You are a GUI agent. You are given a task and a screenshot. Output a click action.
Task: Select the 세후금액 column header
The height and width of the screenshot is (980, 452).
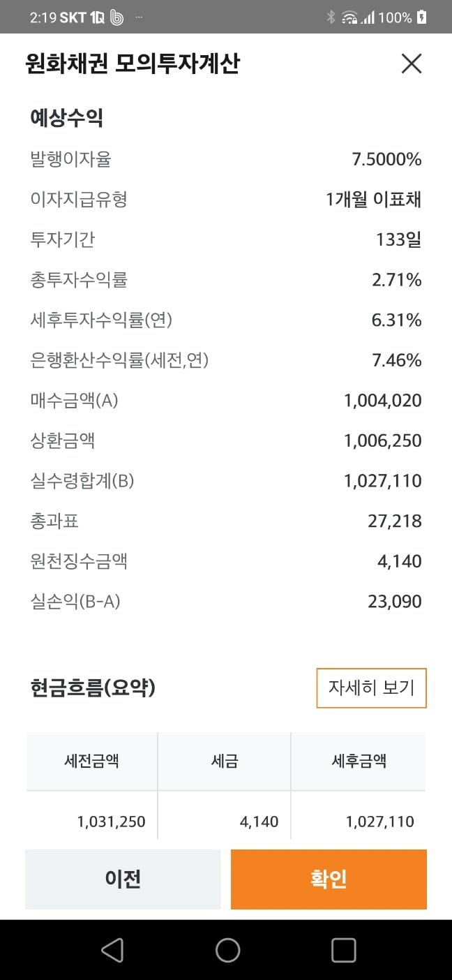(359, 761)
